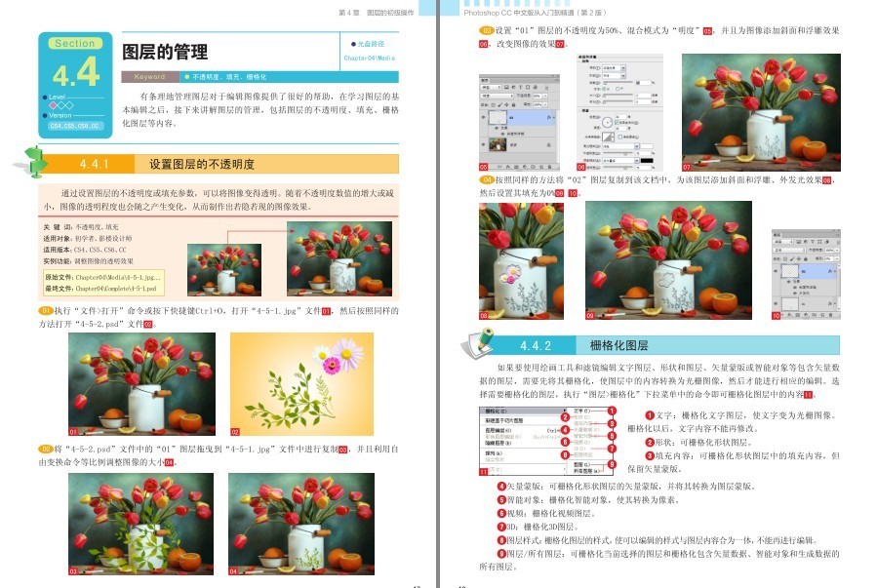877x588 pixels.
Task: Select the highlighted 栅格化 menu item in figure 11
Action: tap(523, 411)
